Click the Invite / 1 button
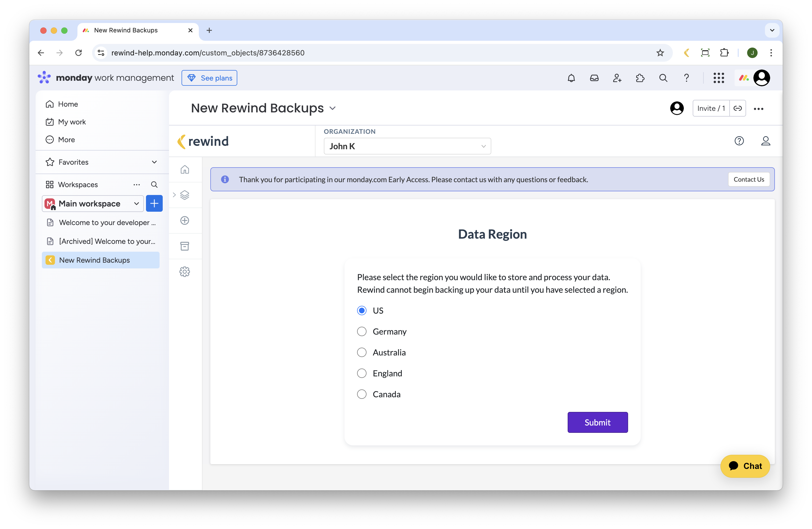The image size is (812, 529). 711,108
